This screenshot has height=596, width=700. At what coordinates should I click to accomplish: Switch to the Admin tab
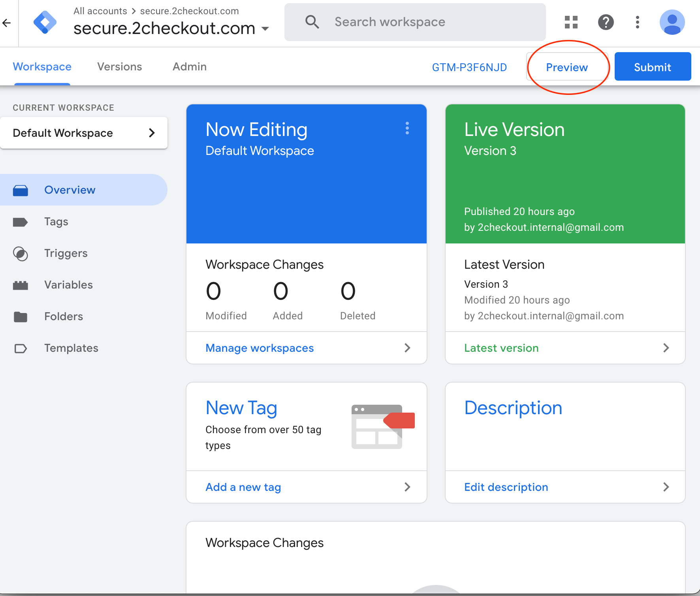pyautogui.click(x=190, y=66)
